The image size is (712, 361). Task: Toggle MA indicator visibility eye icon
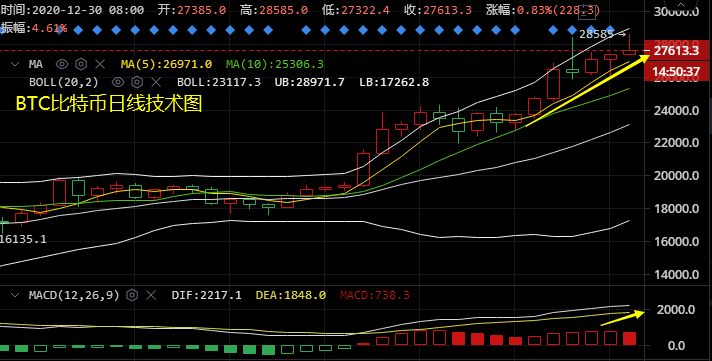62,64
